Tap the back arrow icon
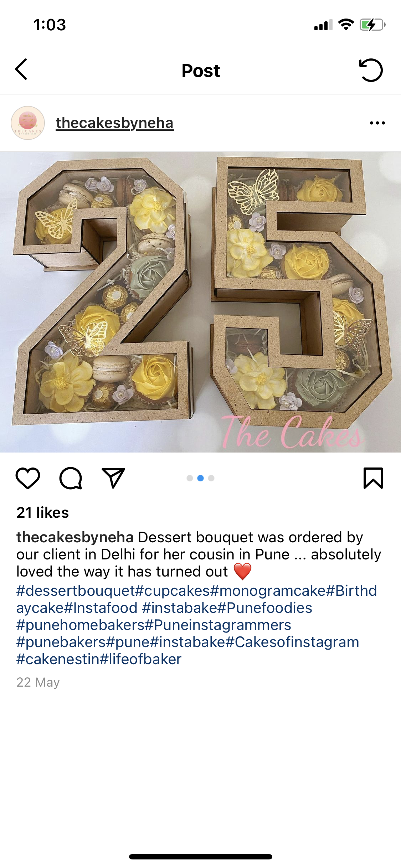This screenshot has width=401, height=868. [21, 69]
